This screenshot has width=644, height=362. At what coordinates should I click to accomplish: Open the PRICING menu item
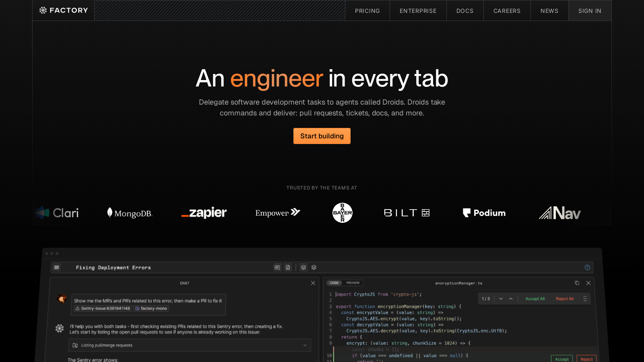tap(367, 11)
